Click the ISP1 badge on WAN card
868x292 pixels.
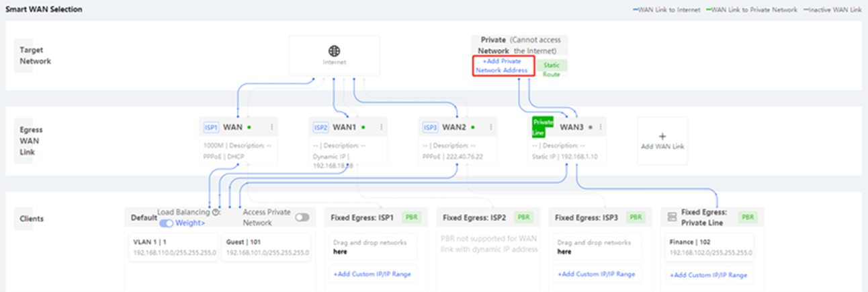coord(211,127)
